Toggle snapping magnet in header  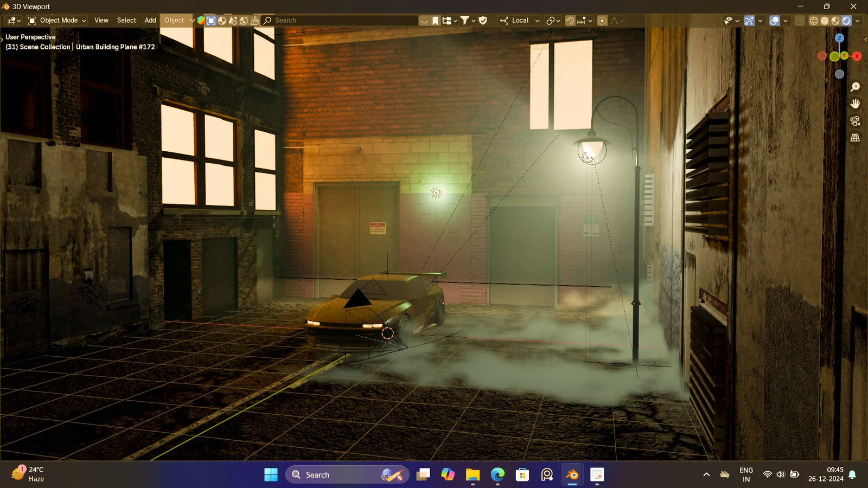point(570,21)
